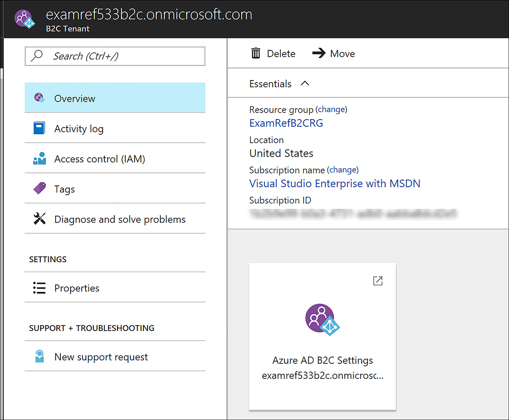Screen dimensions: 509x420
Task: Open the Properties settings item
Action: 115,287
